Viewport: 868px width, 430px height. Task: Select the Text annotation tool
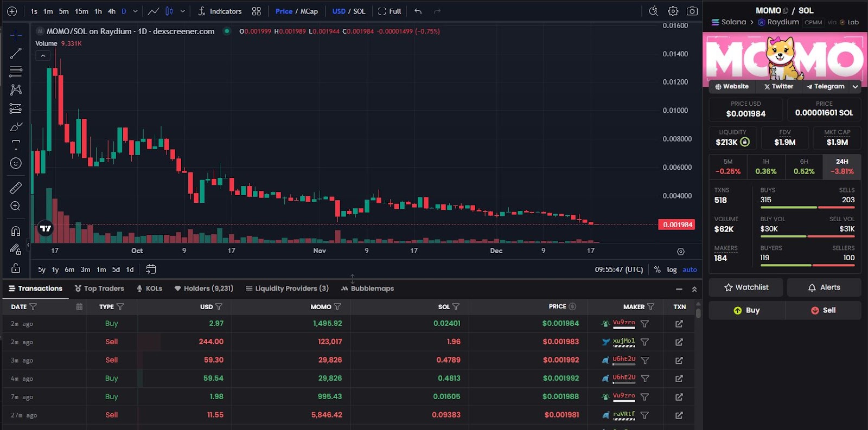pos(16,145)
